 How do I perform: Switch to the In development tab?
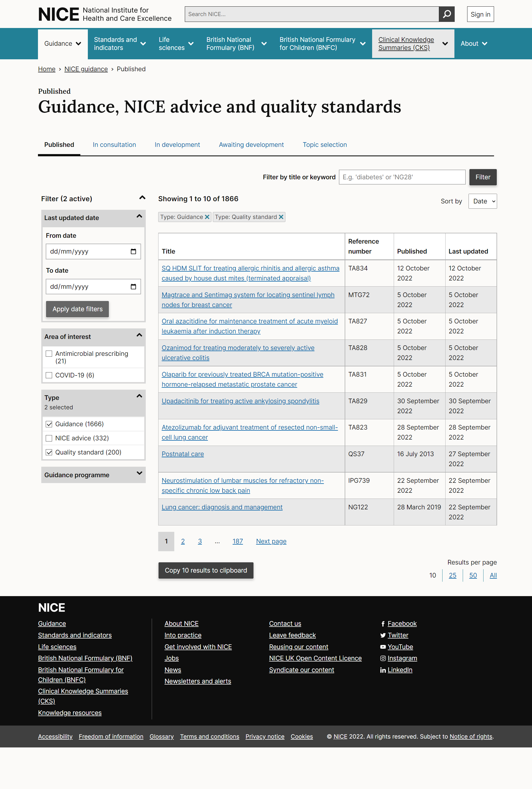pyautogui.click(x=177, y=145)
